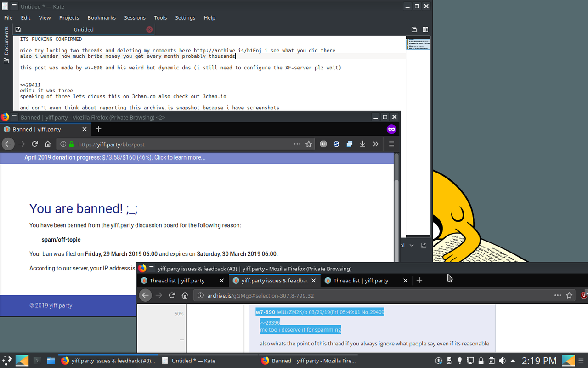
Task: Open the View menu in Kate
Action: click(x=45, y=17)
